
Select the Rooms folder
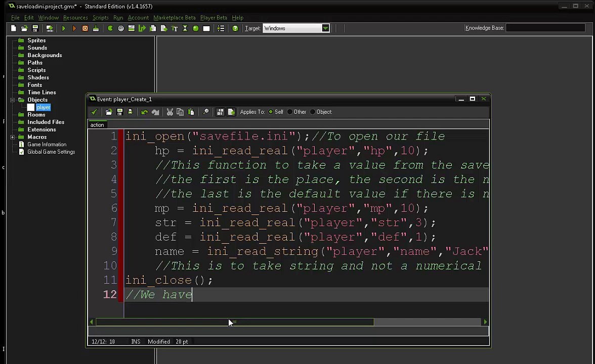click(36, 115)
